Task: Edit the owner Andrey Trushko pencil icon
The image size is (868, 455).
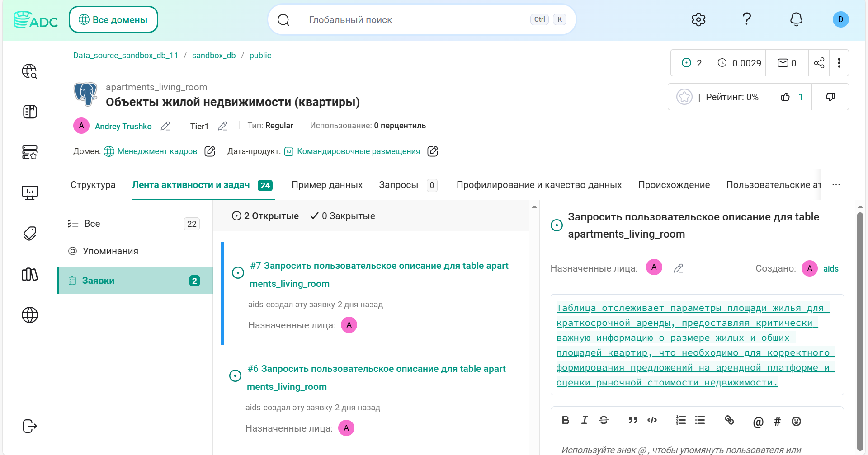Action: [165, 126]
